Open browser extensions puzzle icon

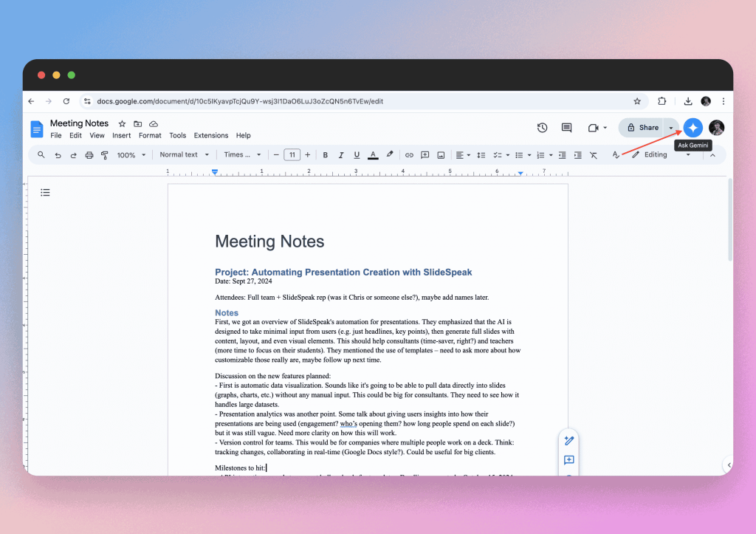click(662, 101)
